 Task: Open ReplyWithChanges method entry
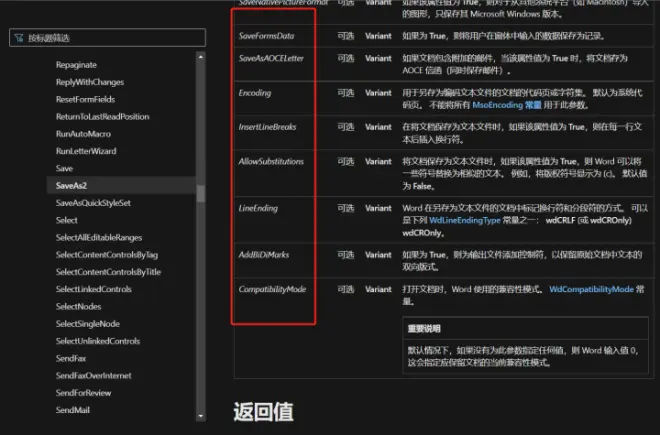coord(90,82)
